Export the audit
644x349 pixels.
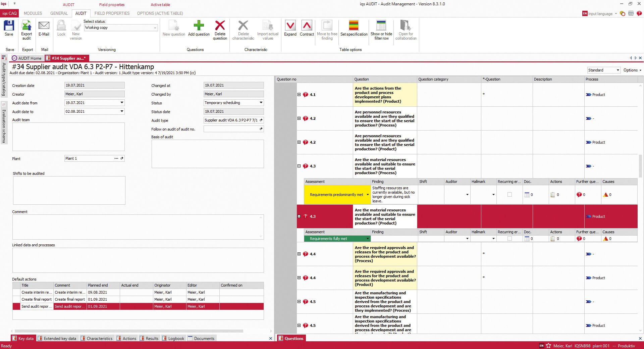click(x=26, y=30)
